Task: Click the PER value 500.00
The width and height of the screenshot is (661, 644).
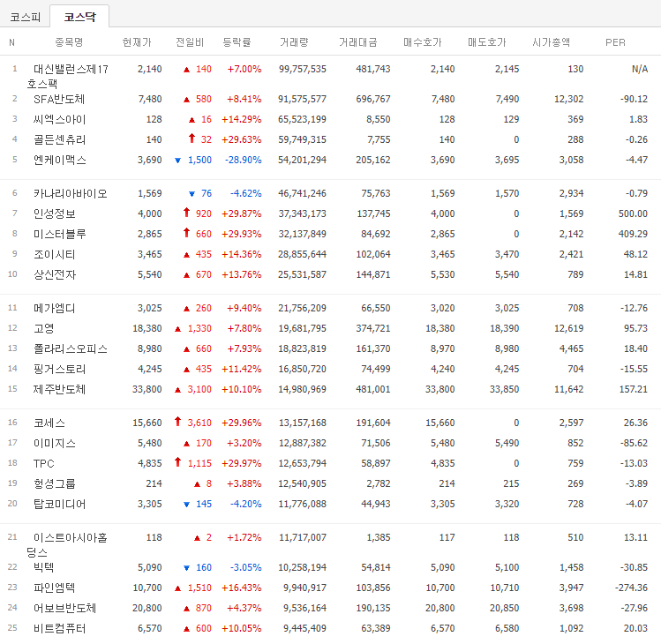Action: click(633, 213)
